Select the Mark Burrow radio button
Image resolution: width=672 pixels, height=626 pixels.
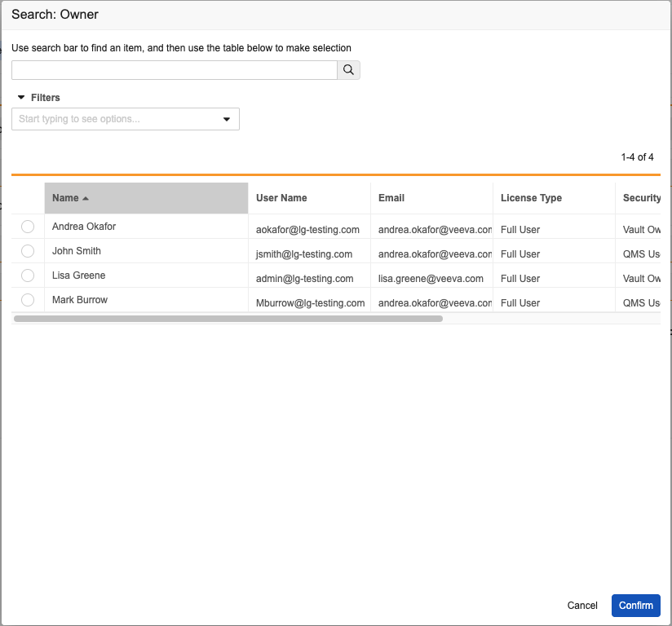click(x=28, y=299)
